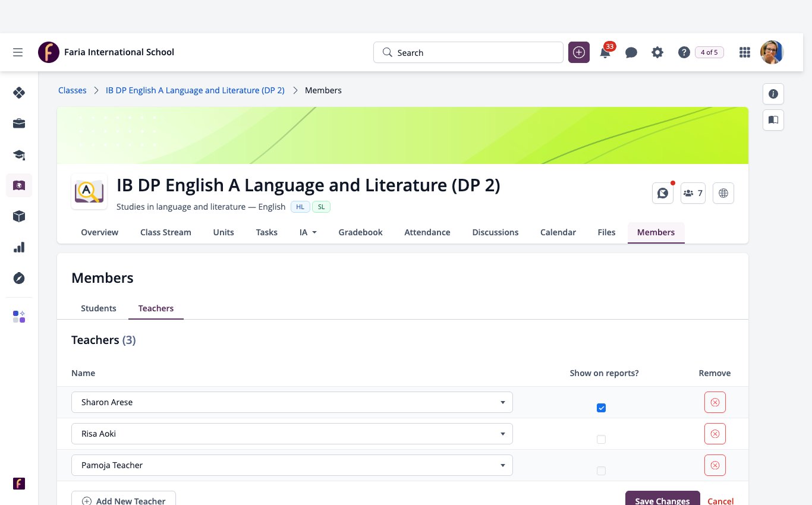
Task: Click the purple quick-add plus button
Action: (x=579, y=52)
